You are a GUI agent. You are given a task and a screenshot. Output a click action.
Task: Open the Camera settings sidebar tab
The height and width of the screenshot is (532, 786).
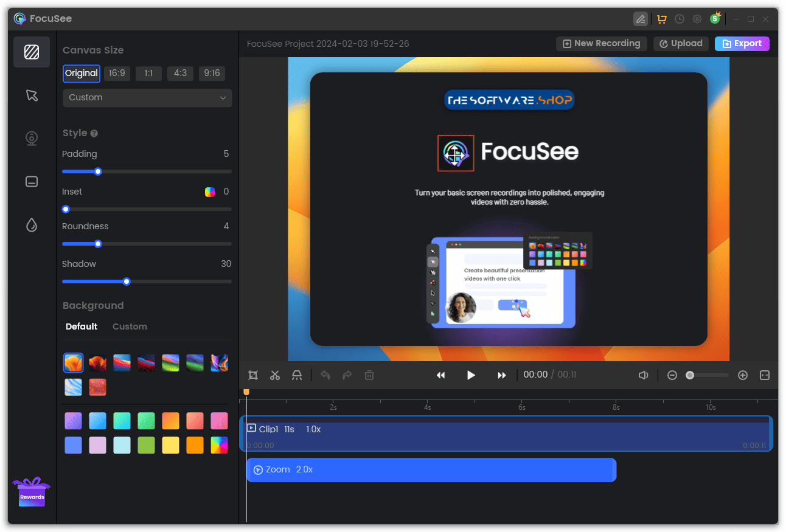32,139
